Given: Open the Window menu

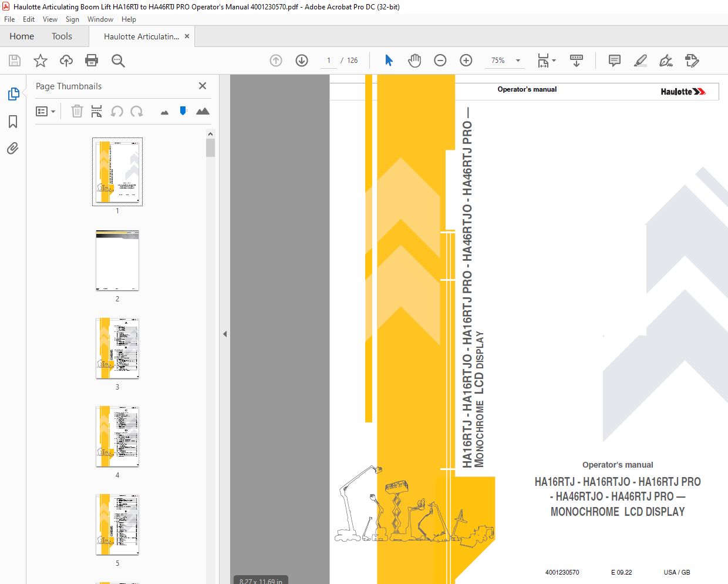Looking at the screenshot, I should (x=100, y=19).
